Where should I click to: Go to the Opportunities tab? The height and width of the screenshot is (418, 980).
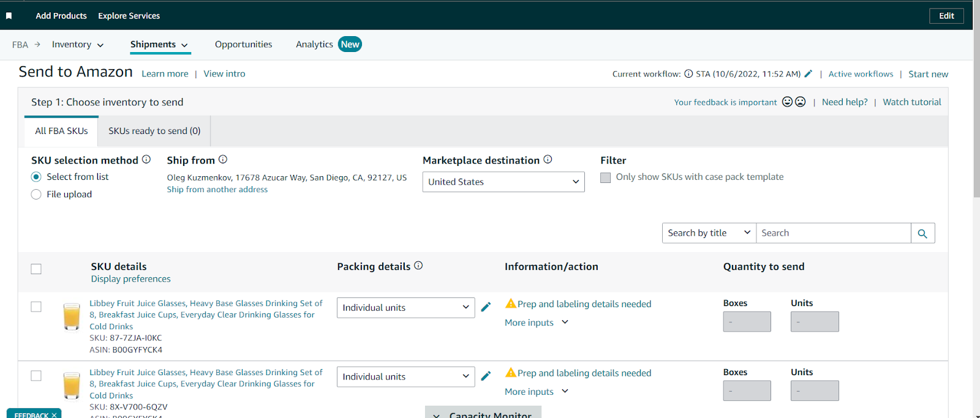243,45
